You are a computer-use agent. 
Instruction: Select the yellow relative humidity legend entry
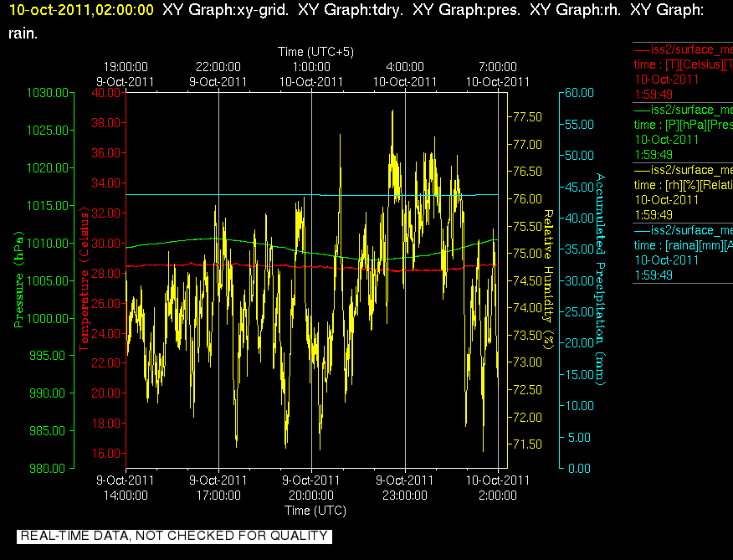(x=683, y=193)
